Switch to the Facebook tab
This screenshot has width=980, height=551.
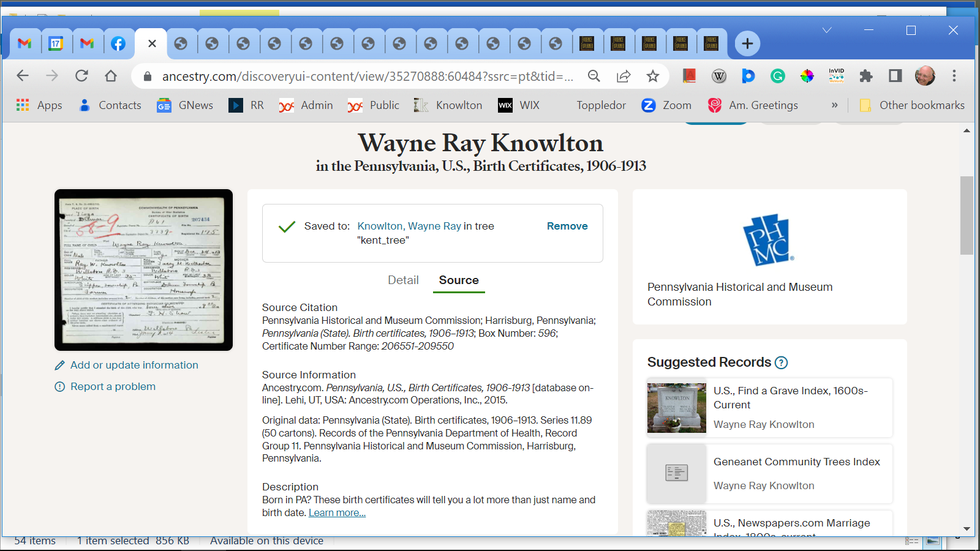pos(118,43)
